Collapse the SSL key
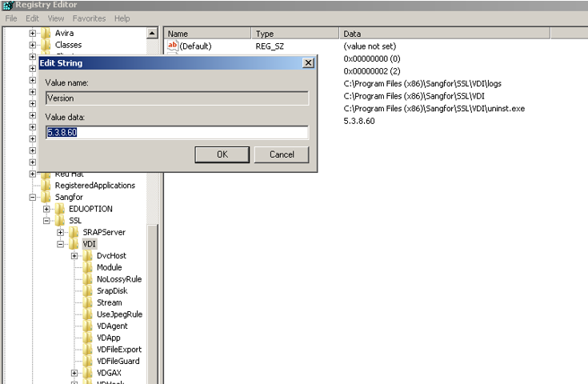The width and height of the screenshot is (588, 384). click(x=46, y=221)
